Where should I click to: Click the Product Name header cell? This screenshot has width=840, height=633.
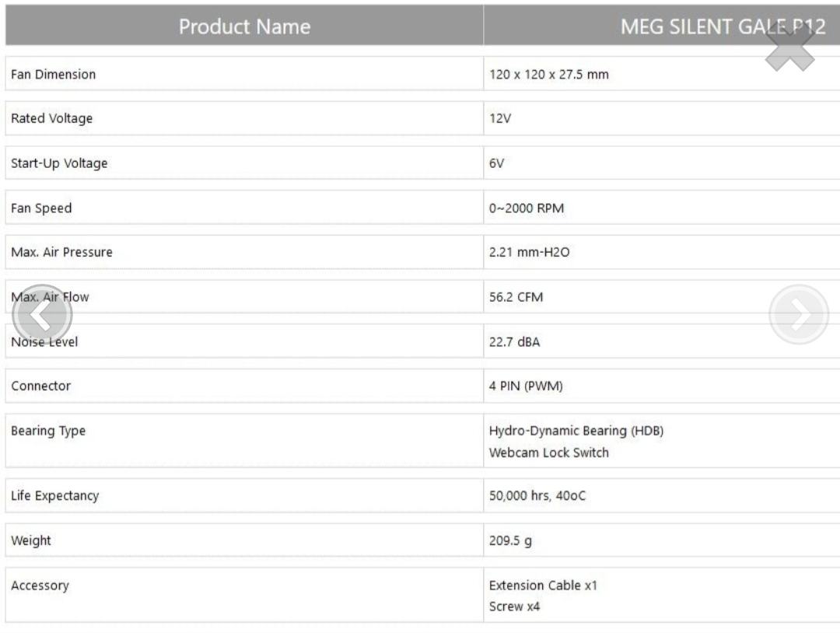click(x=244, y=26)
